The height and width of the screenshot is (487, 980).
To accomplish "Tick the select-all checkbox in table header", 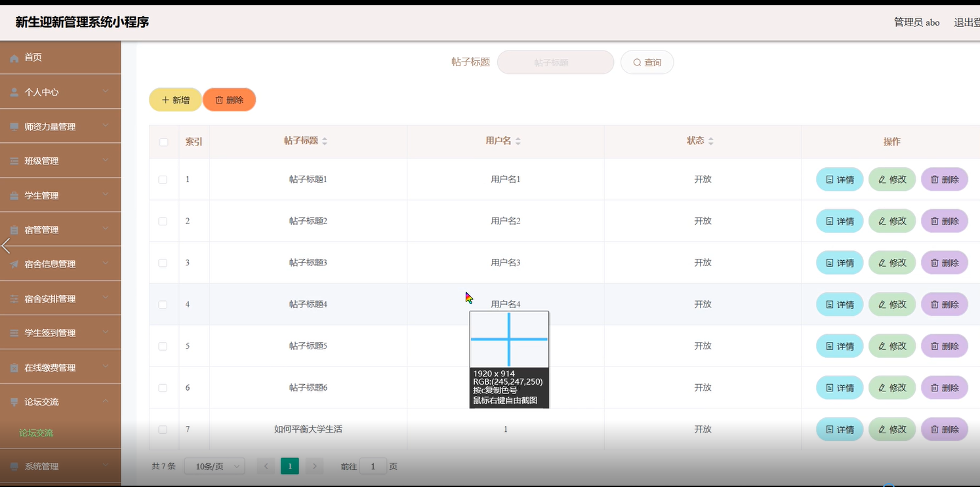I will [x=164, y=142].
